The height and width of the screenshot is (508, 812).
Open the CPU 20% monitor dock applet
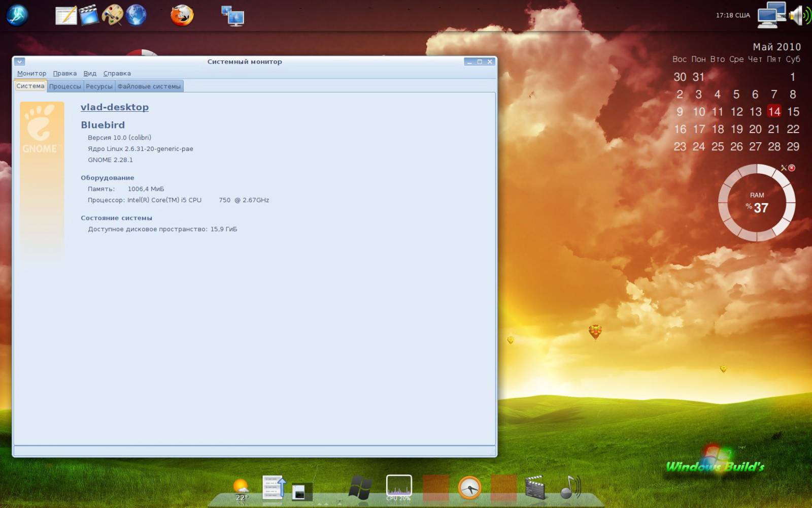pyautogui.click(x=399, y=488)
